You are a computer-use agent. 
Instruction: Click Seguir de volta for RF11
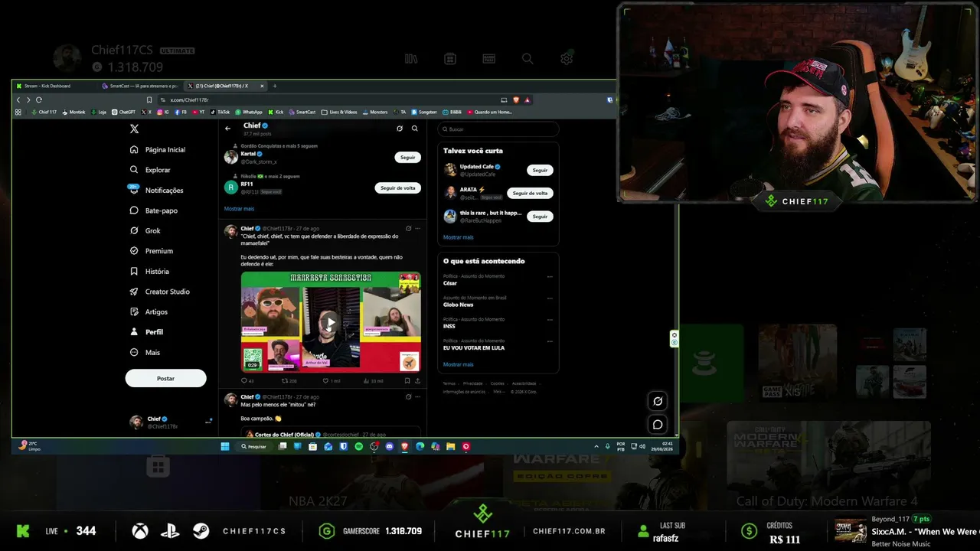[398, 187]
